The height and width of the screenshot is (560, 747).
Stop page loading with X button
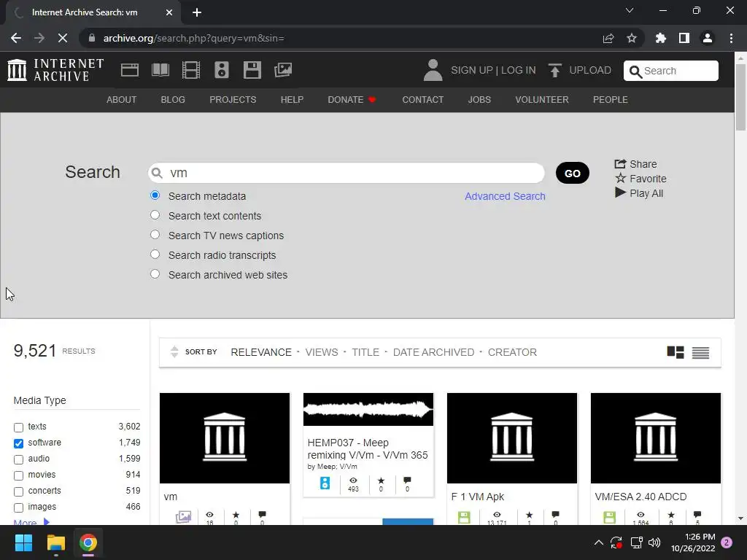63,38
